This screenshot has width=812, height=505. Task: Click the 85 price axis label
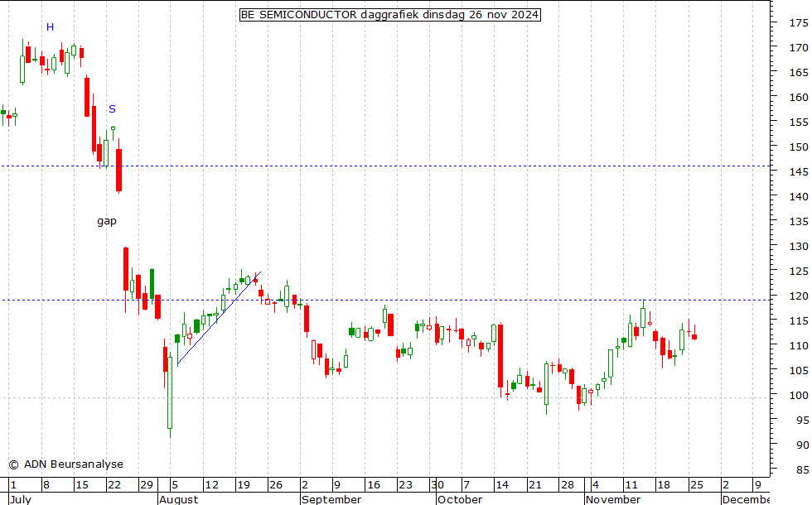[802, 470]
